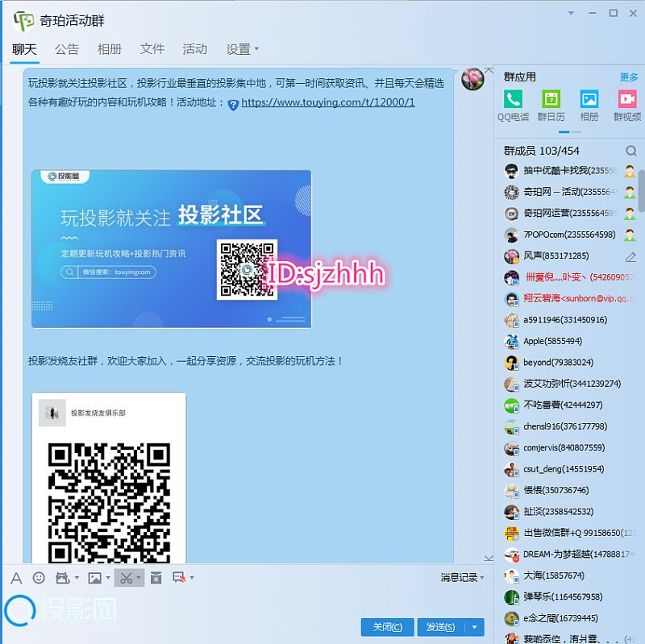Click the 发送(S) send button
Viewport: 645px width, 644px height.
pyautogui.click(x=441, y=627)
